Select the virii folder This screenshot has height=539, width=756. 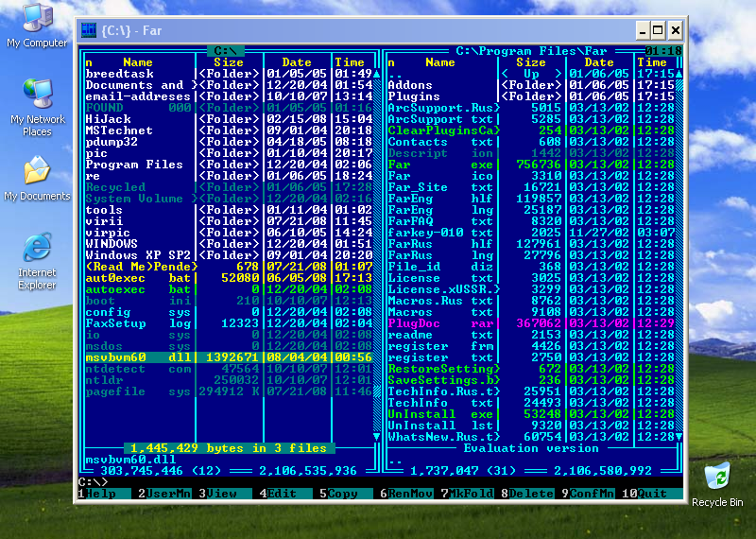coord(229,221)
